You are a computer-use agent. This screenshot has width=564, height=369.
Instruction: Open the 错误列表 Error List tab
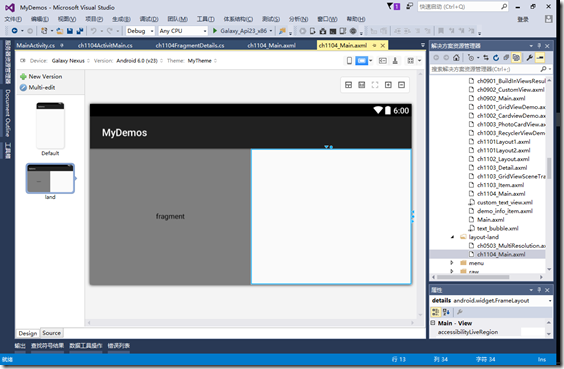click(x=119, y=346)
